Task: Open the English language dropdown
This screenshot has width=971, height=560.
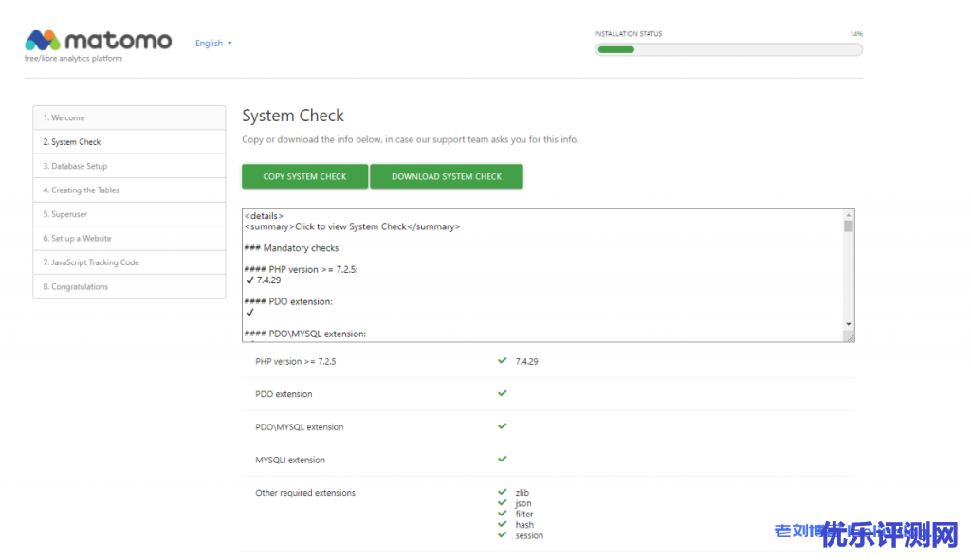Action: pos(213,44)
